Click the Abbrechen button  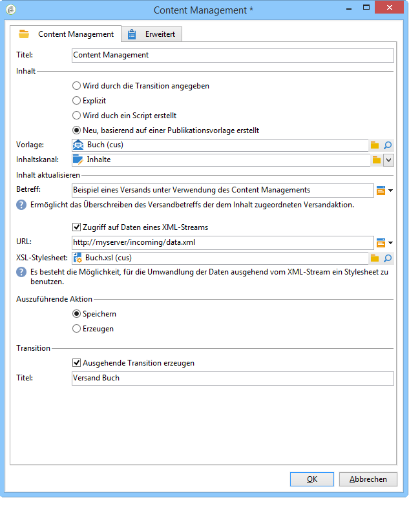coord(368,479)
